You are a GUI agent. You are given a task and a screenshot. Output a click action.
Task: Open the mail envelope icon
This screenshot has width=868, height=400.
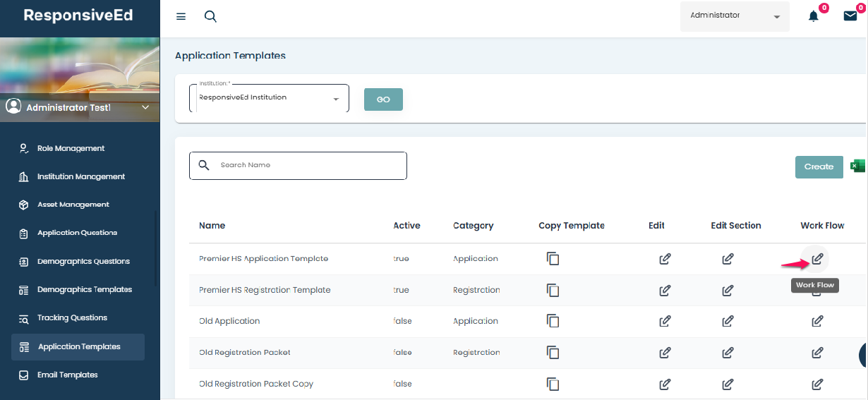[850, 16]
